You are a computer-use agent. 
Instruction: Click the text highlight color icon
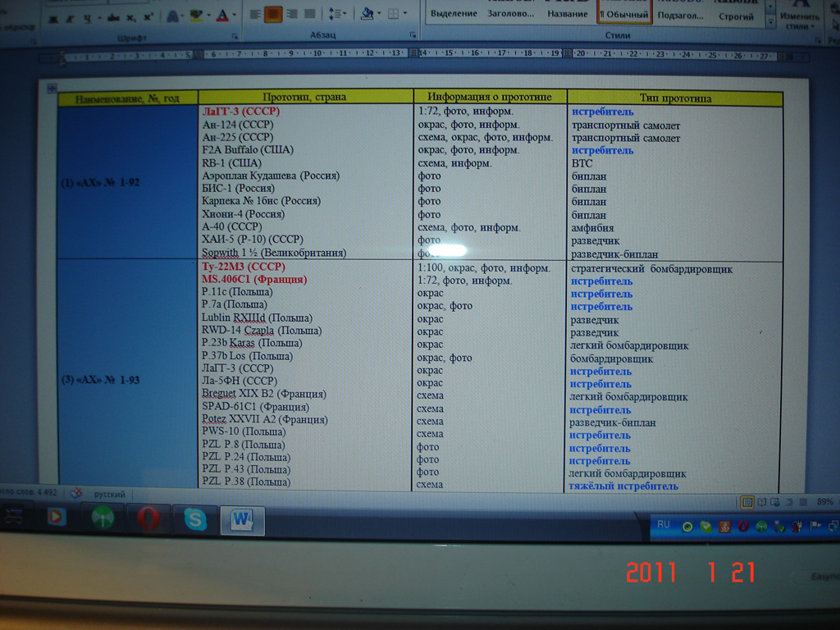tap(195, 16)
